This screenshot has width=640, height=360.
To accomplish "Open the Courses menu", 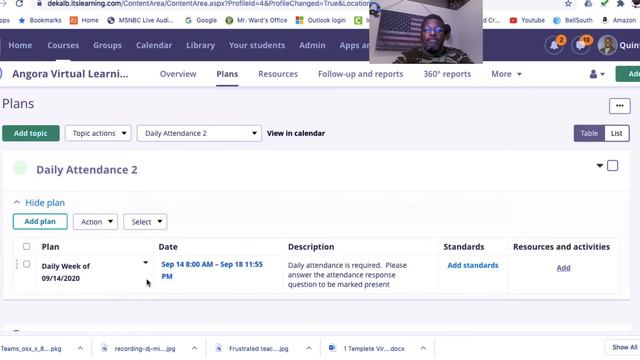I will point(63,45).
